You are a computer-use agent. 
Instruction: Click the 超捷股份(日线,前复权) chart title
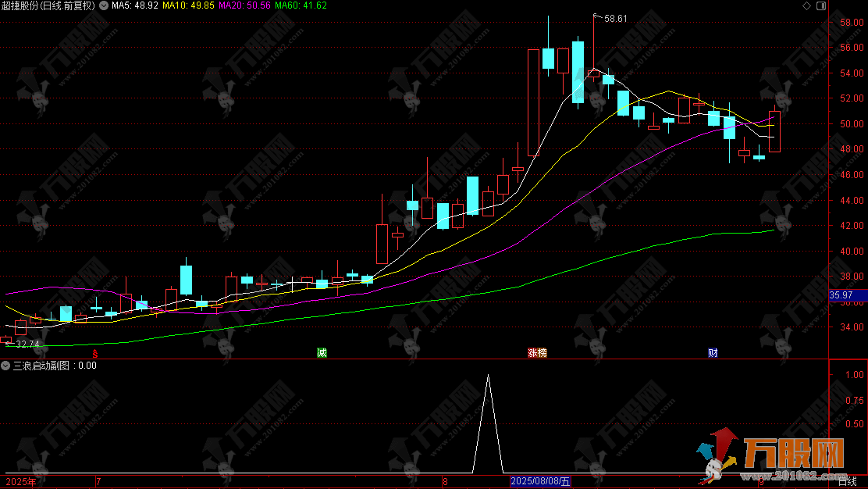(48, 5)
